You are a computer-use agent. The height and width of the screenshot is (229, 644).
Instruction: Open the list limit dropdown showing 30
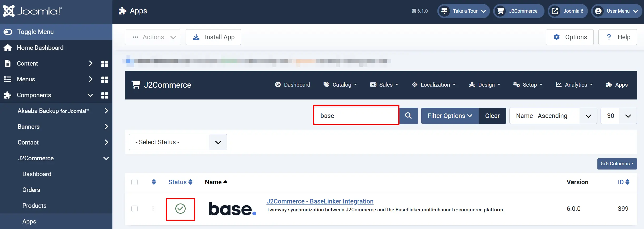[x=619, y=116]
